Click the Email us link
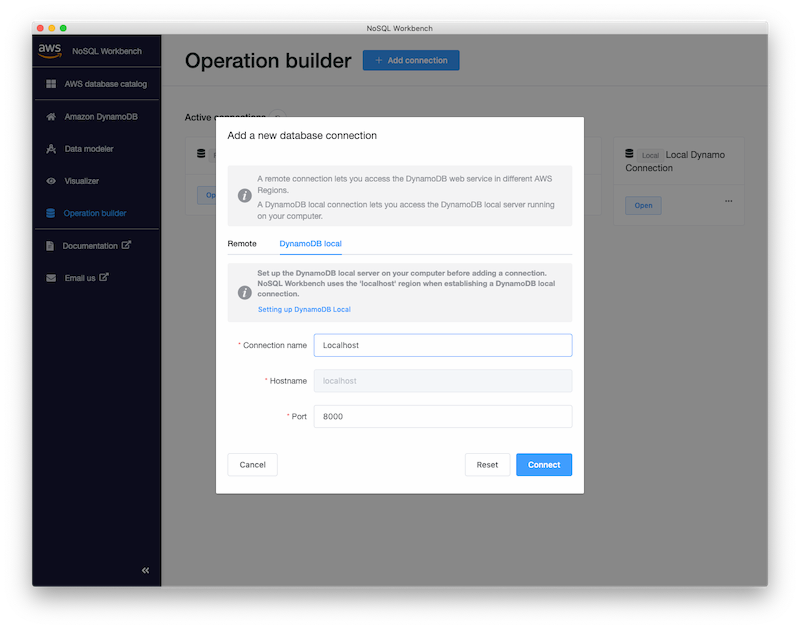 pos(97,278)
